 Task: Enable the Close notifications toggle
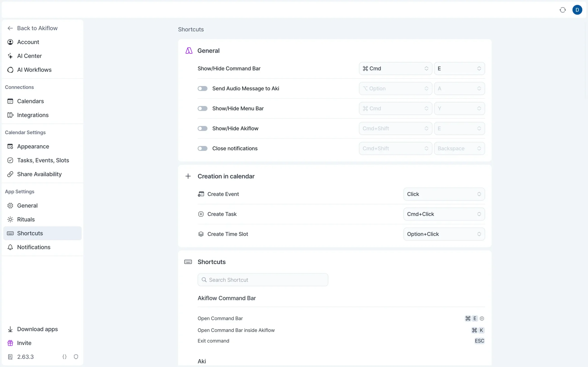coord(202,149)
